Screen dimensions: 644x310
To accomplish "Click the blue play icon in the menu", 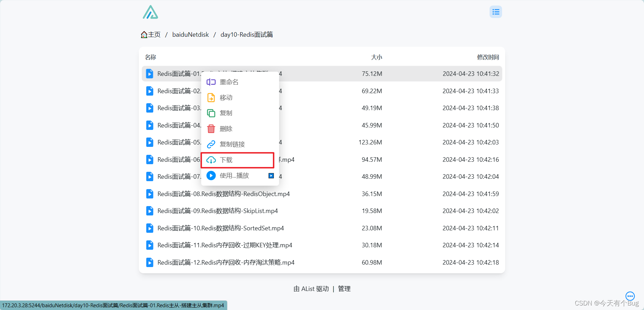I will [211, 176].
